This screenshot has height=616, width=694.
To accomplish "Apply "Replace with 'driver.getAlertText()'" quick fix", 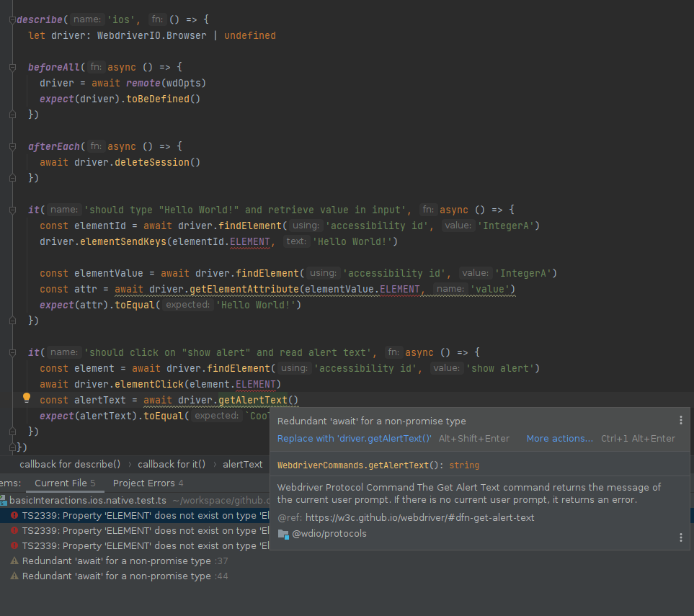I will tap(354, 439).
